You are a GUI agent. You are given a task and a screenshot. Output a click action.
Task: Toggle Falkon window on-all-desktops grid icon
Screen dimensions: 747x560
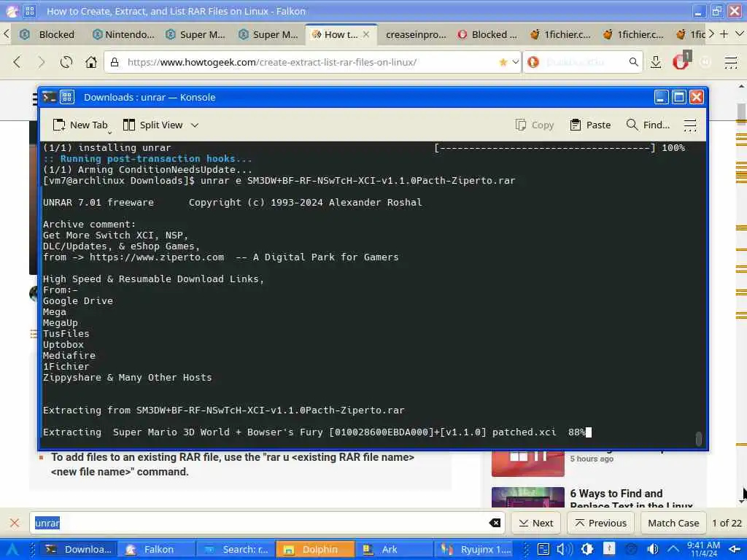[29, 11]
